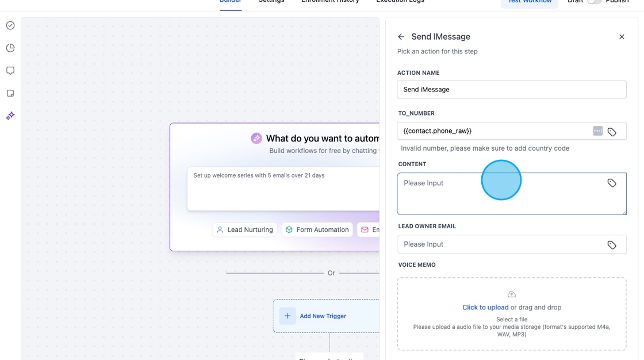This screenshot has width=644, height=360.
Task: Open the notes panel icon in sidebar
Action: click(10, 93)
